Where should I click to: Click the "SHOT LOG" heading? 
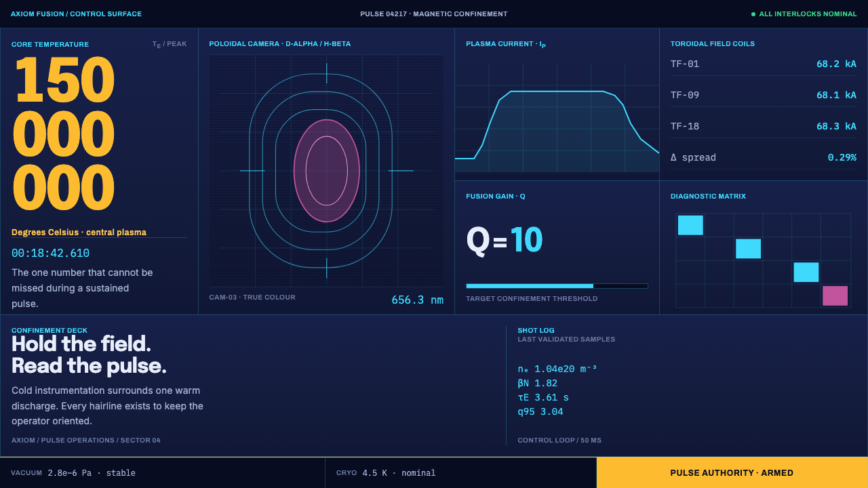[x=536, y=331]
